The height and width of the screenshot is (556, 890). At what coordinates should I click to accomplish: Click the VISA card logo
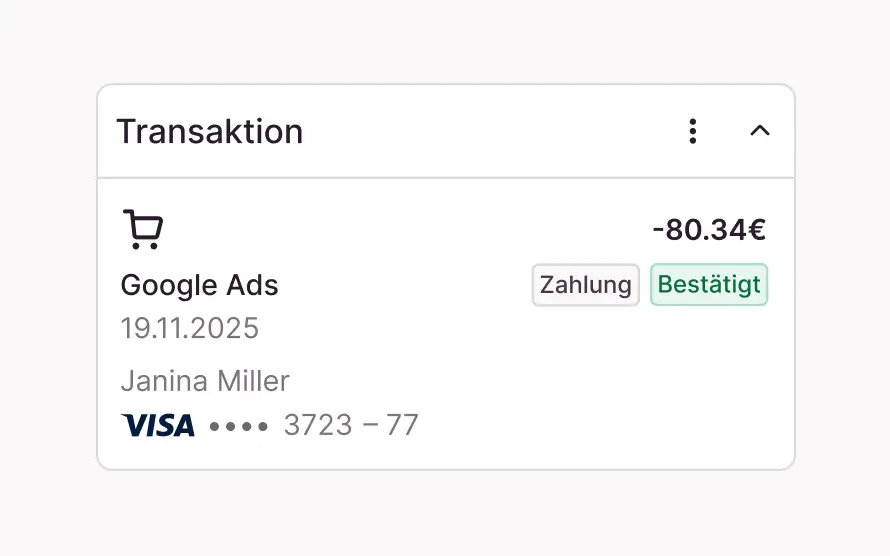tap(158, 425)
